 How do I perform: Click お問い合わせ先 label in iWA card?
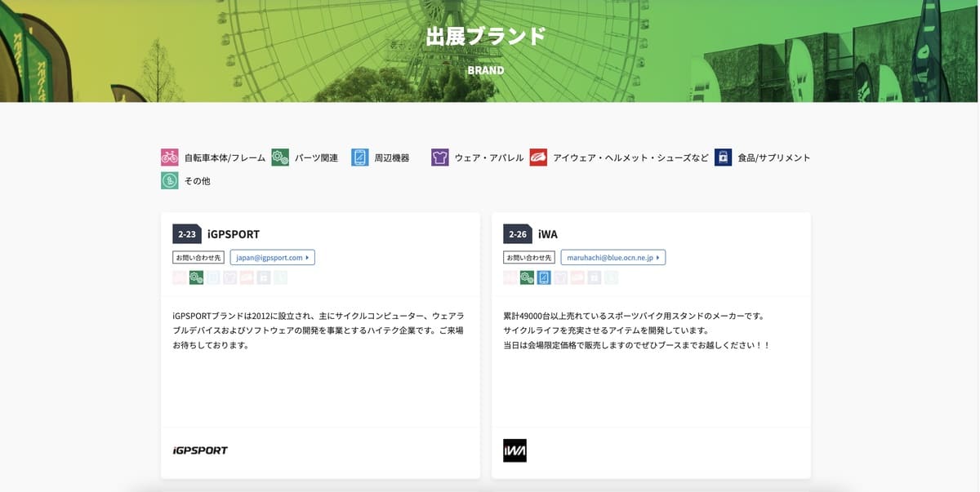529,257
